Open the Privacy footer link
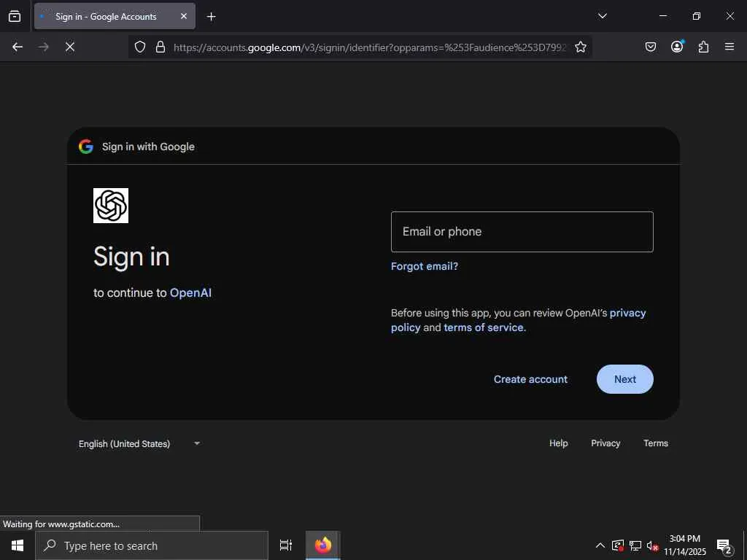Viewport: 747px width, 560px height. click(x=605, y=443)
